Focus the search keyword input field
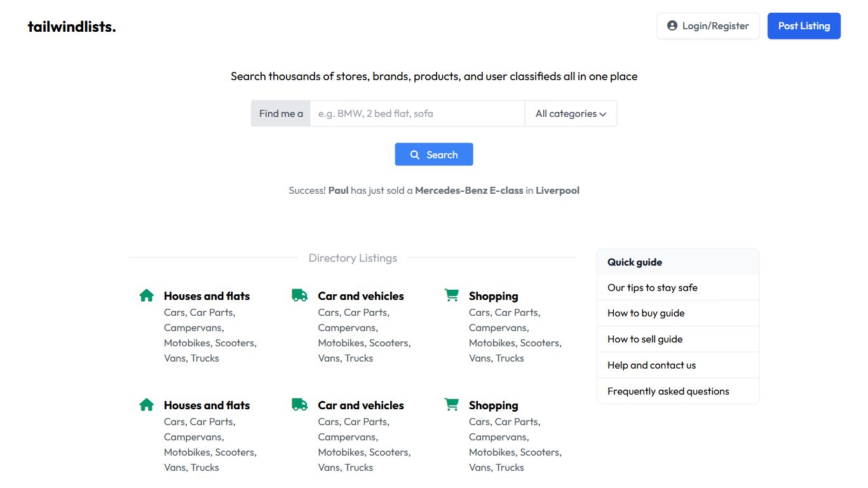 417,114
